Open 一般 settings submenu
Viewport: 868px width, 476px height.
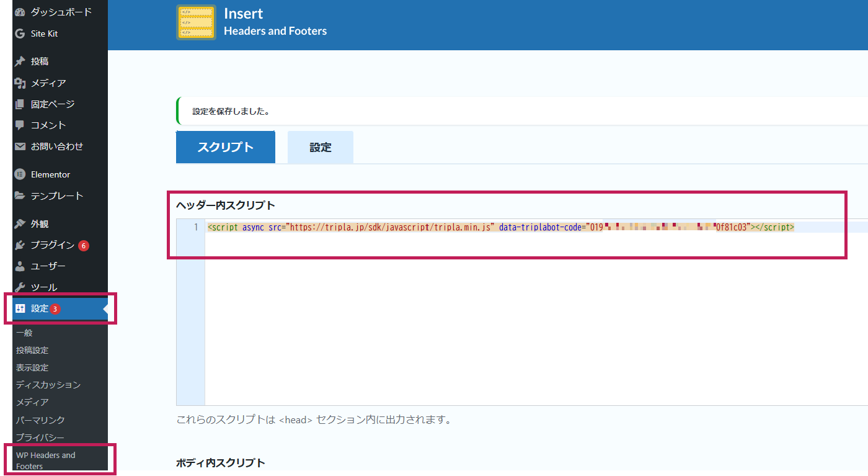pos(25,333)
